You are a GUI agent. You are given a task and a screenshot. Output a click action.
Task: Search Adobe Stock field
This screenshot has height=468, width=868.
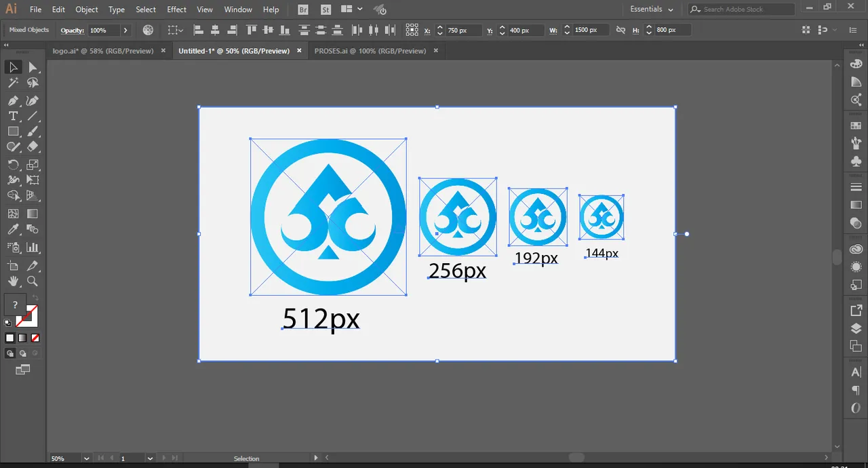tap(741, 9)
